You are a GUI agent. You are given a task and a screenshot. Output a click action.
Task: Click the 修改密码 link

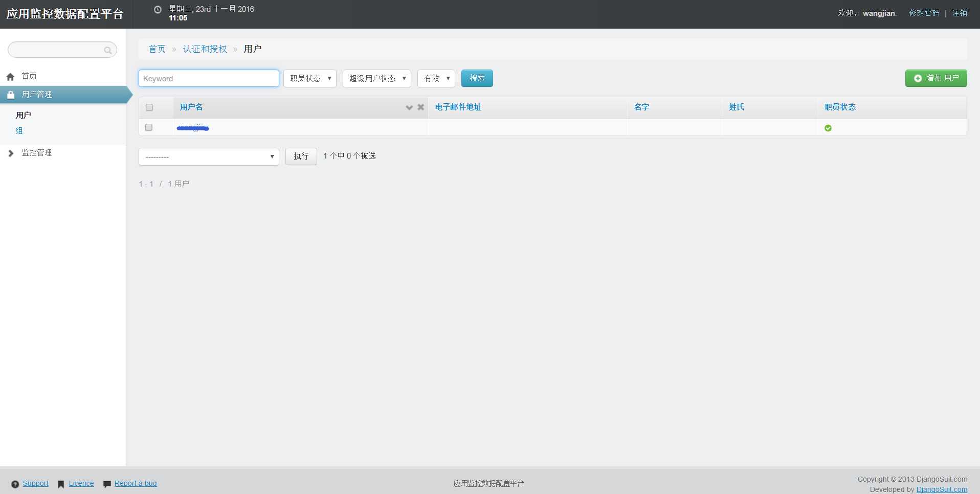click(x=924, y=13)
